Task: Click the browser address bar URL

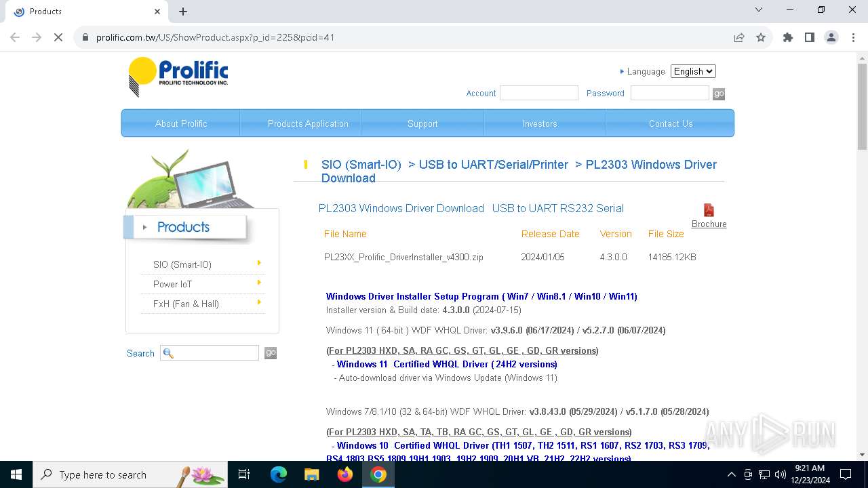Action: point(216,37)
